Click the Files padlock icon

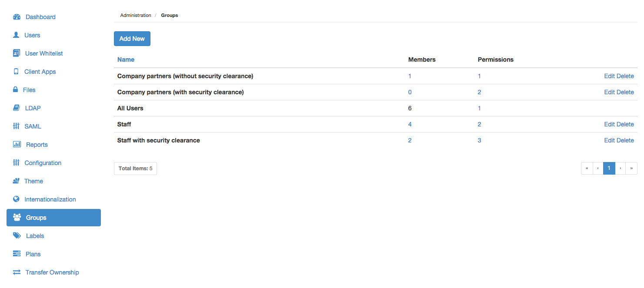click(15, 90)
